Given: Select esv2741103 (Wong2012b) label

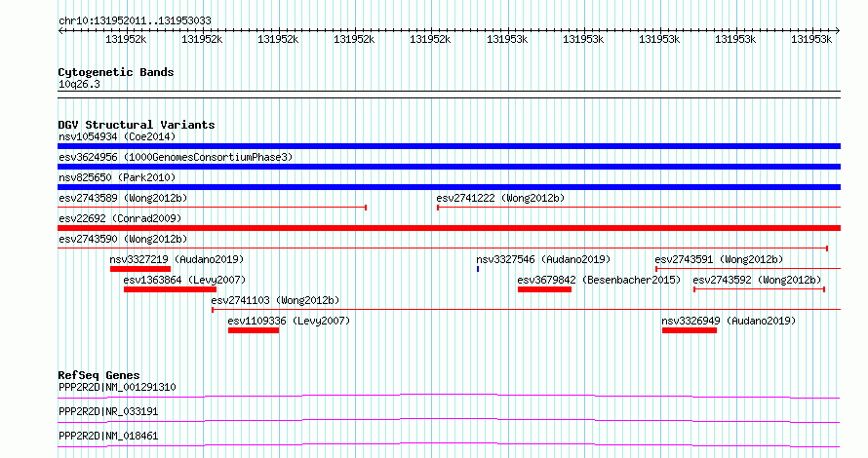Looking at the screenshot, I should (x=275, y=300).
